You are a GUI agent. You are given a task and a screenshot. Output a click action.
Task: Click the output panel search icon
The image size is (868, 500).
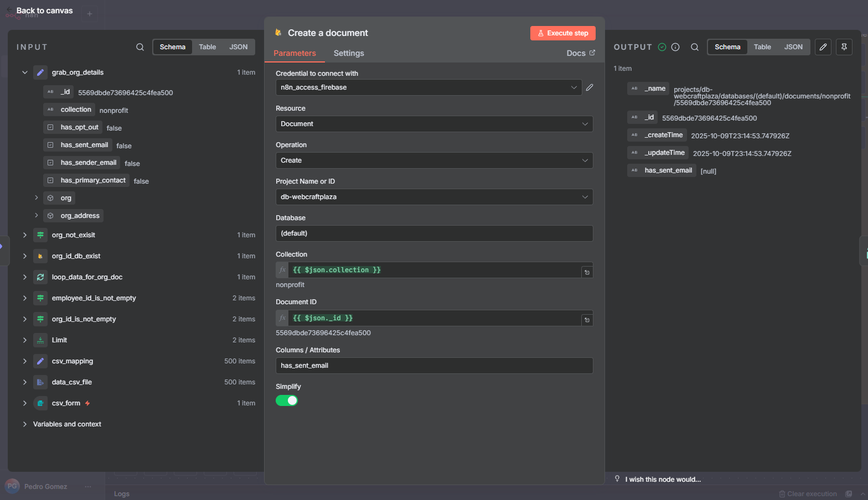[695, 47]
